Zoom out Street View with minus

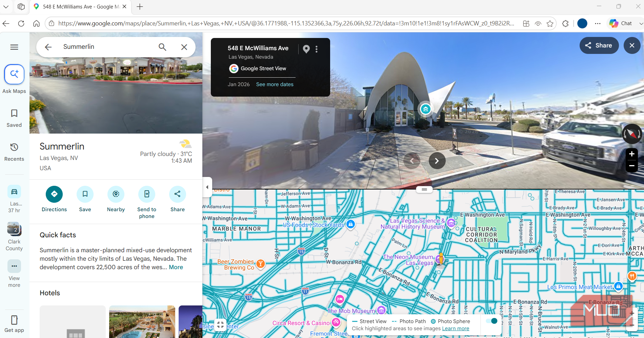click(632, 166)
